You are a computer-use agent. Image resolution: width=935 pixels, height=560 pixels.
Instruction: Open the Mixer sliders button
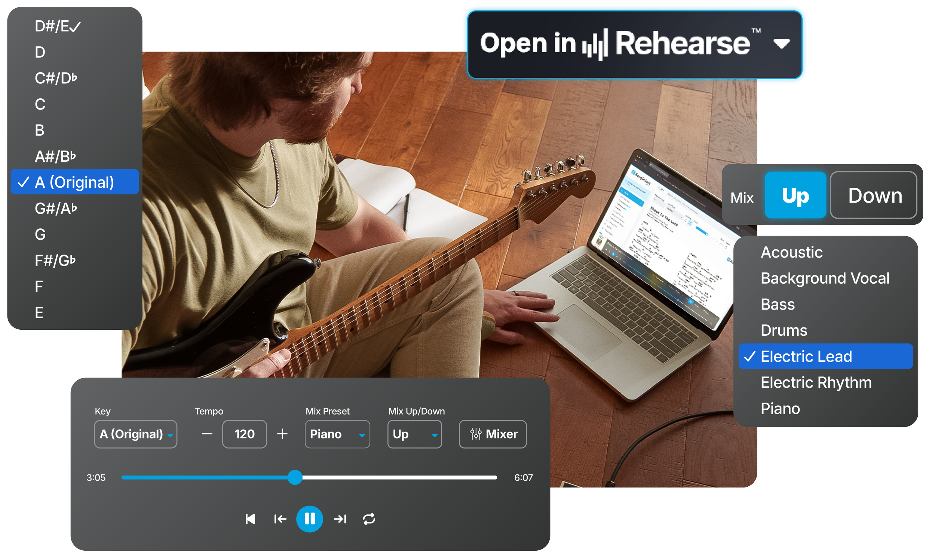pyautogui.click(x=492, y=434)
